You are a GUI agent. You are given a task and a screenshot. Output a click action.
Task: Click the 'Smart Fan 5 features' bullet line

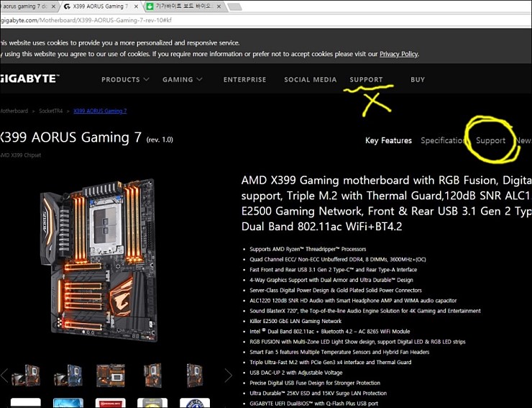point(339,352)
